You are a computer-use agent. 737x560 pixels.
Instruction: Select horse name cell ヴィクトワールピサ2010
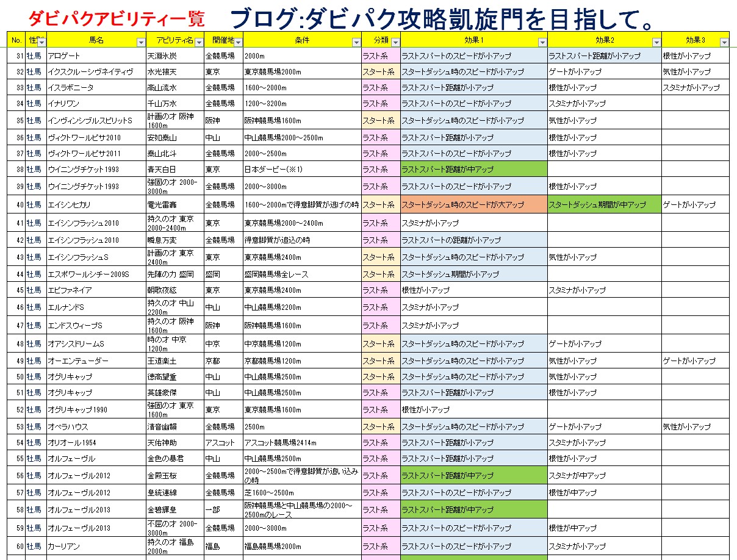point(96,137)
